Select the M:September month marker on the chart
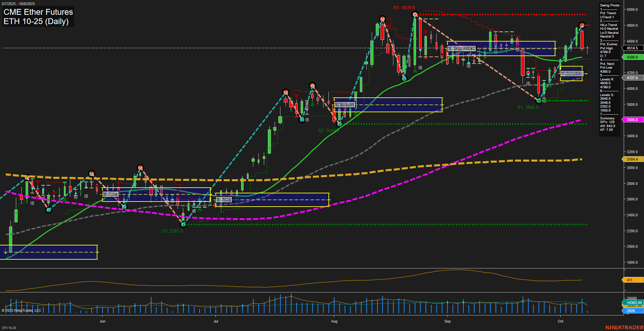The image size is (644, 331). [461, 48]
